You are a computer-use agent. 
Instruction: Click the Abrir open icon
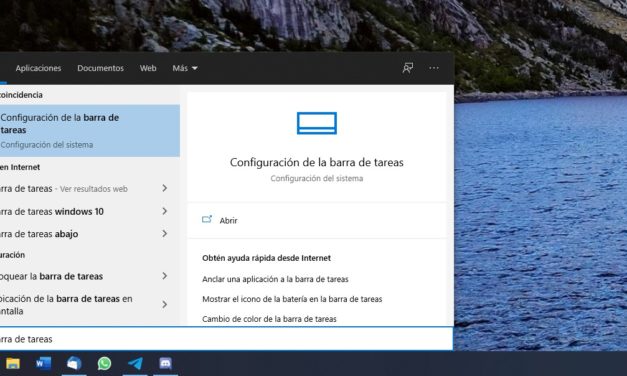(207, 219)
